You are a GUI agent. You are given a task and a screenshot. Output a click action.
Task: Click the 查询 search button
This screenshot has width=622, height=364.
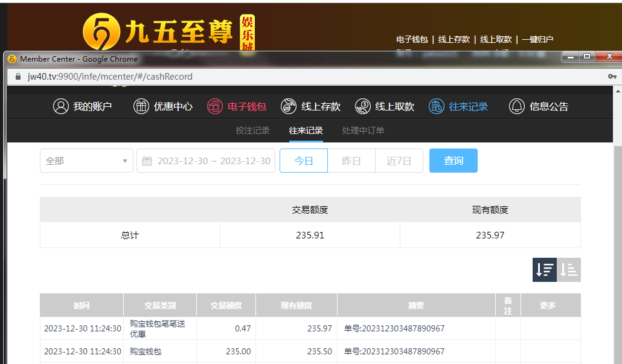point(454,161)
